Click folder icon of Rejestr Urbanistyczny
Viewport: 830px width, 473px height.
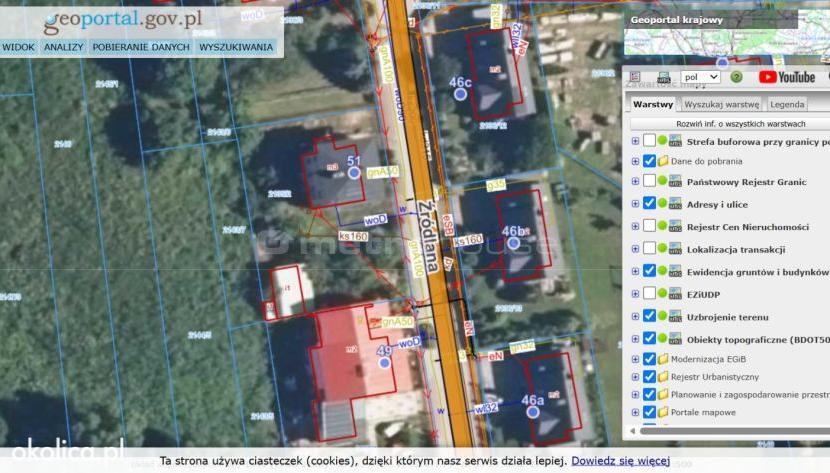click(663, 377)
